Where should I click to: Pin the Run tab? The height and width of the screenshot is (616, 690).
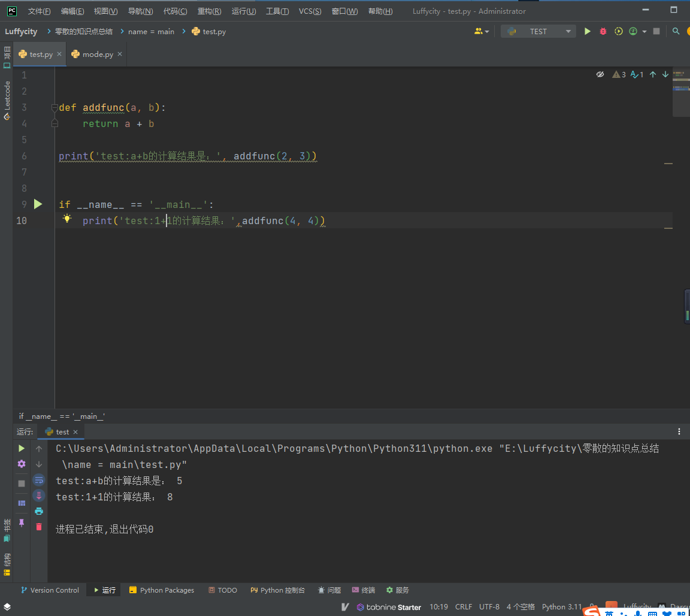tap(21, 524)
